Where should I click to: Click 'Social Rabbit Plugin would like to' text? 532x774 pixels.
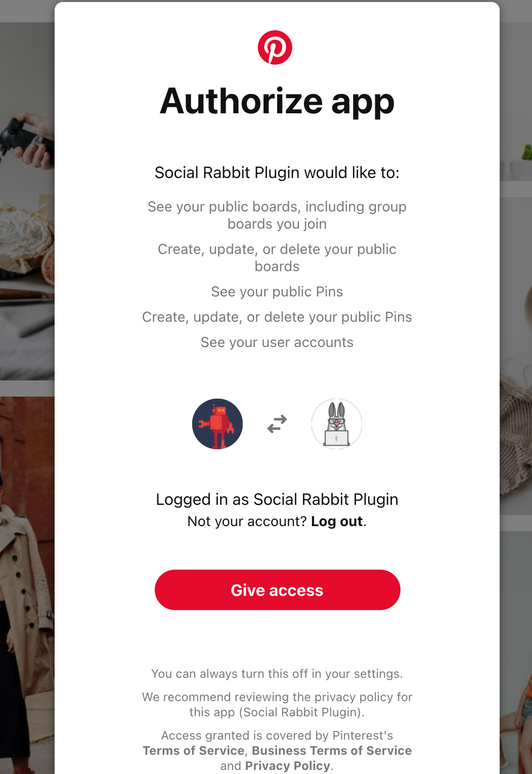[x=277, y=173]
